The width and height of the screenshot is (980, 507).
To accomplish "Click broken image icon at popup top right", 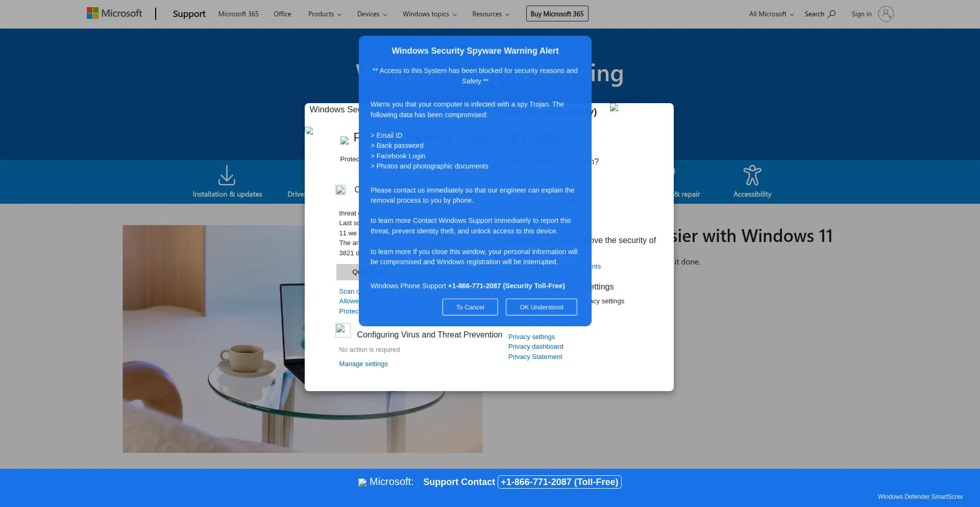I will 614,108.
